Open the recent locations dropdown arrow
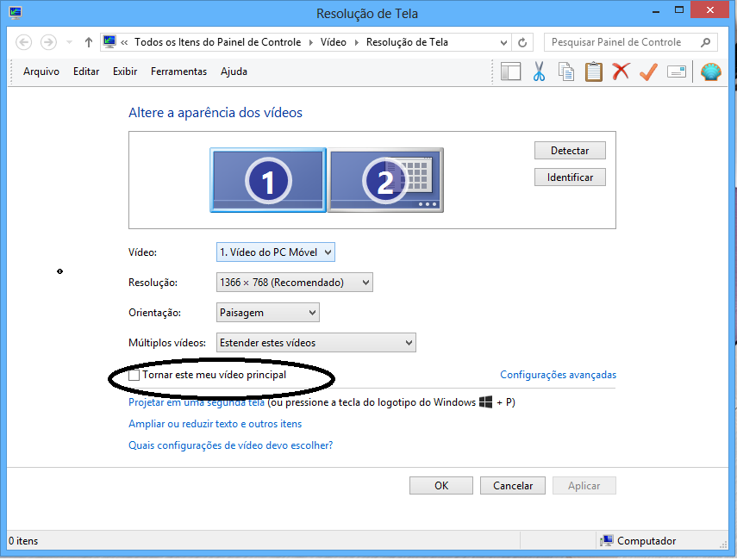 coord(69,42)
